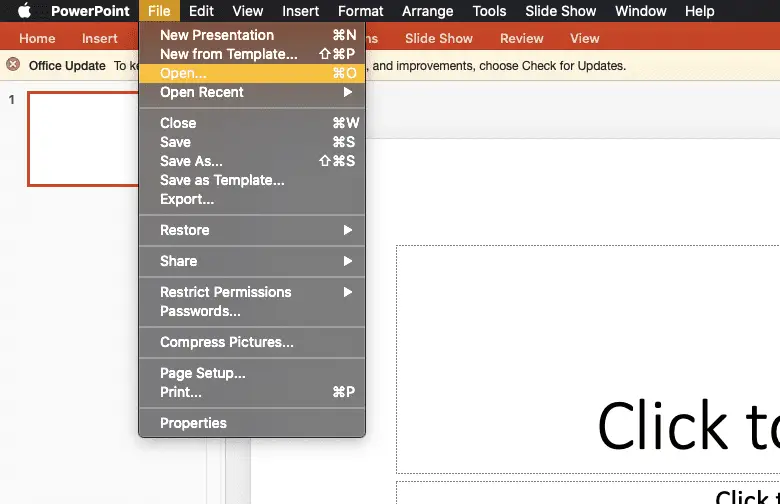Click the Office Update label

pyautogui.click(x=67, y=66)
